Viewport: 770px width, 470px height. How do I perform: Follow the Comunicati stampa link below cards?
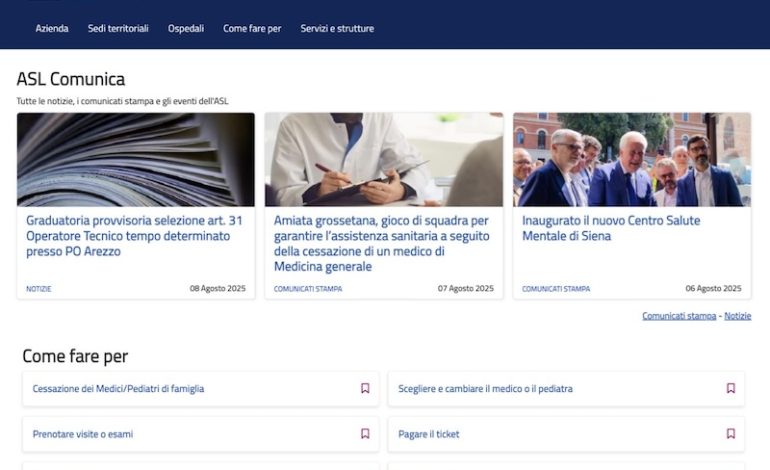(679, 316)
